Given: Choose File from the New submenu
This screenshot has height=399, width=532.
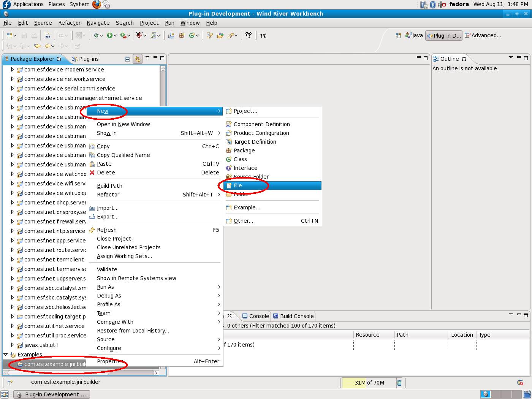Looking at the screenshot, I should [272, 185].
